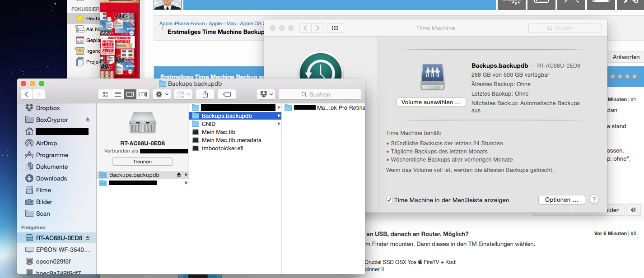
Task: Select the 'Mein Mac.tib' file
Action: [x=218, y=132]
